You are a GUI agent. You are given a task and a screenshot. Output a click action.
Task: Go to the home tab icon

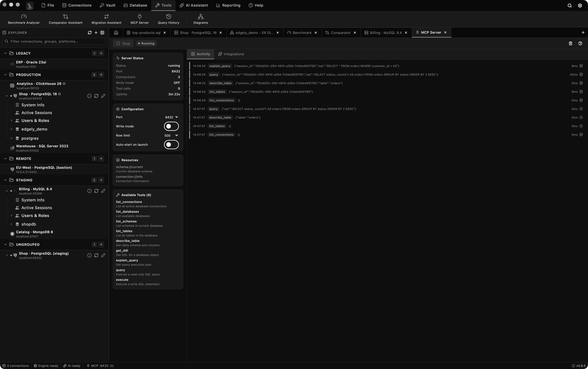point(116,32)
